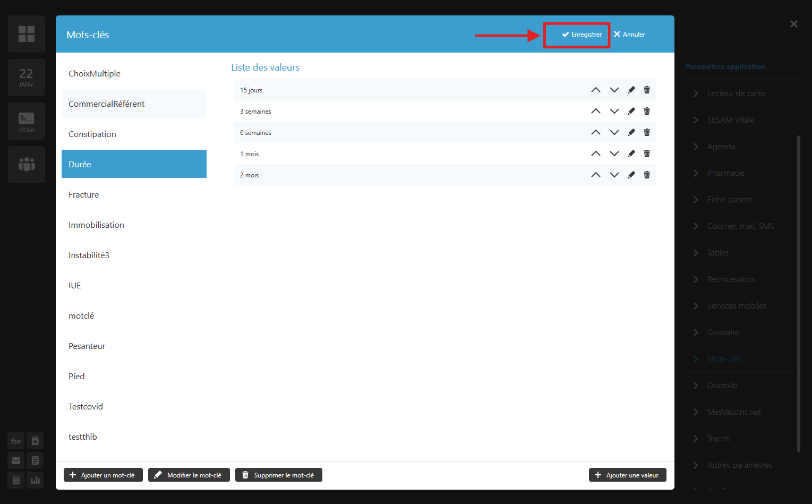
Task: Expand the Pharmacie settings section
Action: pos(725,173)
